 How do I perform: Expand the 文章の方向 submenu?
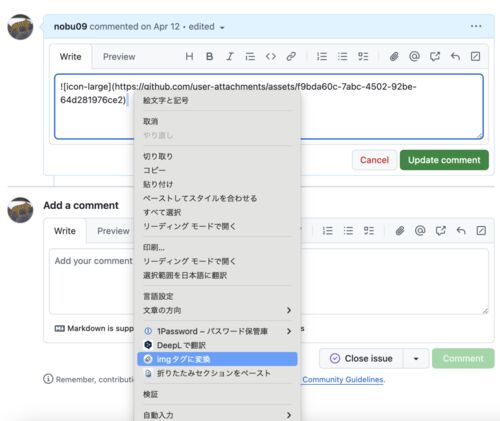point(217,310)
